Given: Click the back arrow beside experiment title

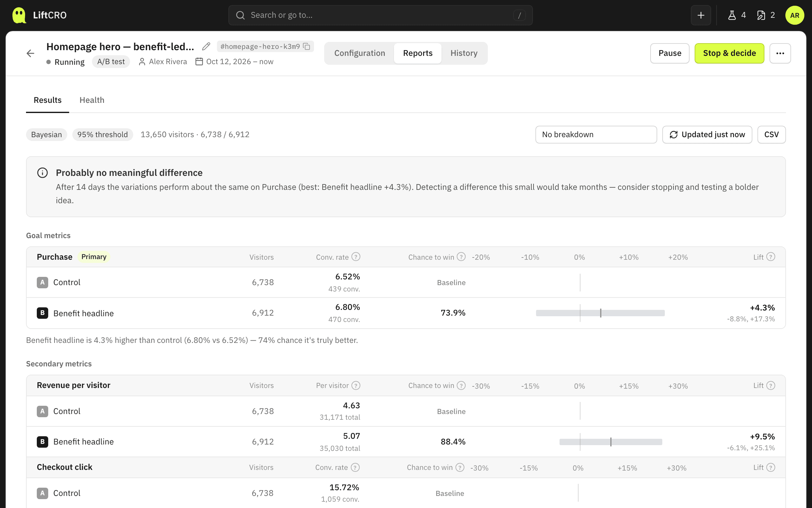Looking at the screenshot, I should [30, 53].
